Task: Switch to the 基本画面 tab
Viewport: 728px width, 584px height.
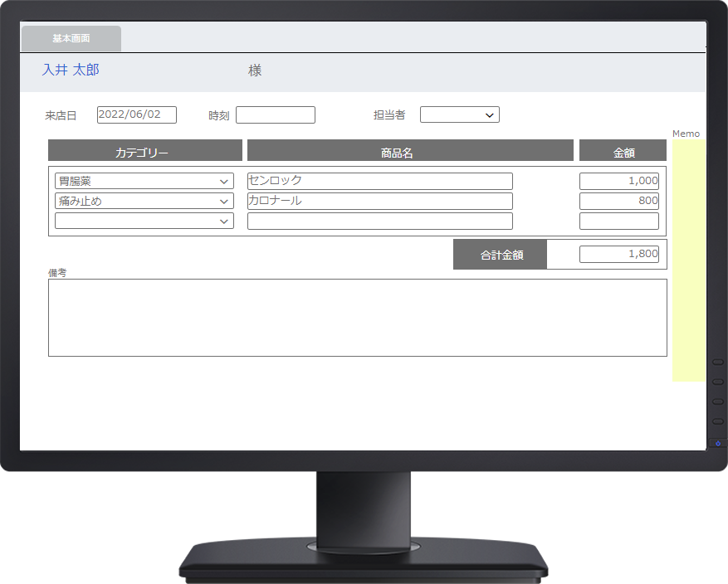Action: [x=71, y=39]
